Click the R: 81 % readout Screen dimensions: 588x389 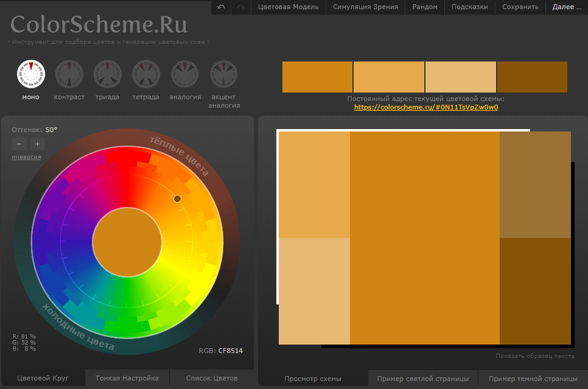pyautogui.click(x=24, y=337)
